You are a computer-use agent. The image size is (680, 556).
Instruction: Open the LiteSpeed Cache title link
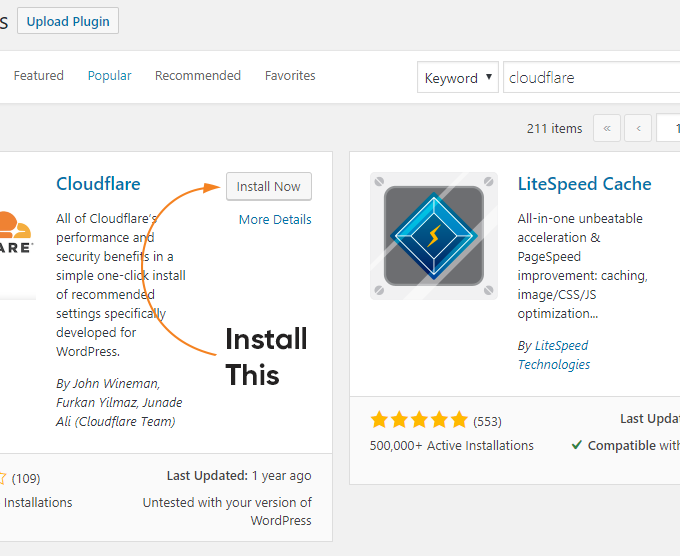[x=584, y=184]
